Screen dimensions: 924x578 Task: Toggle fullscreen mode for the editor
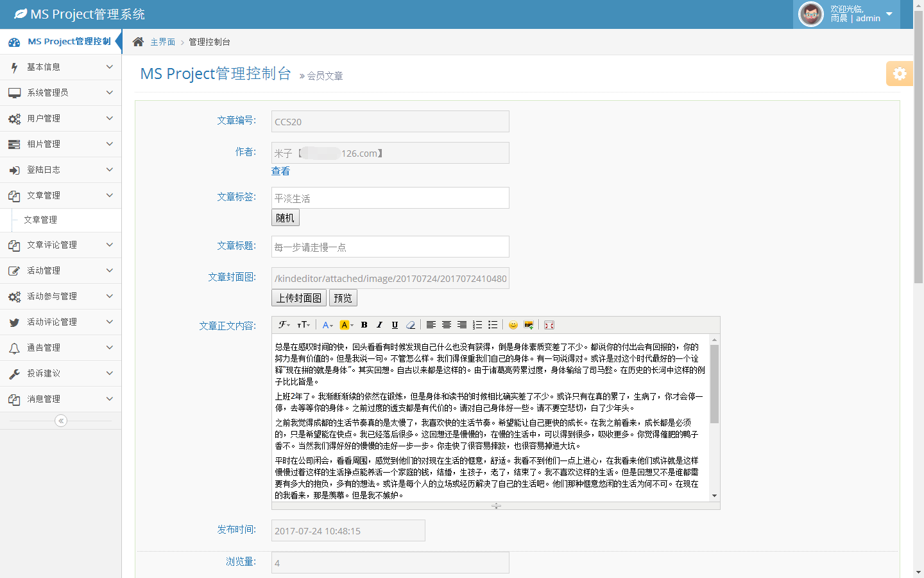(549, 325)
